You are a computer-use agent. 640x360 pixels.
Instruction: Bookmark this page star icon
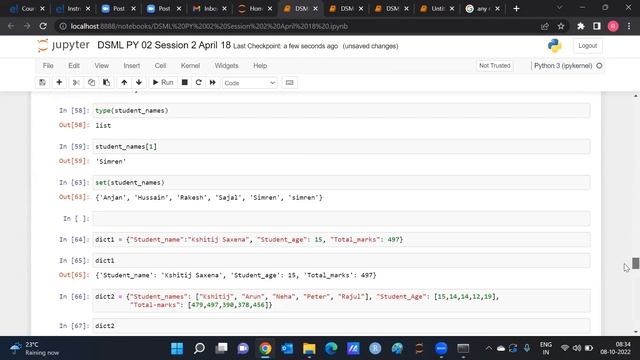point(561,26)
